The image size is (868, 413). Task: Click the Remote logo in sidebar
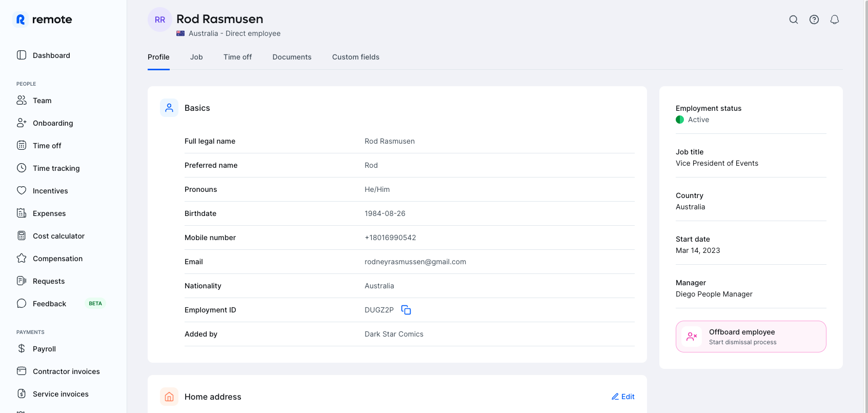point(43,19)
